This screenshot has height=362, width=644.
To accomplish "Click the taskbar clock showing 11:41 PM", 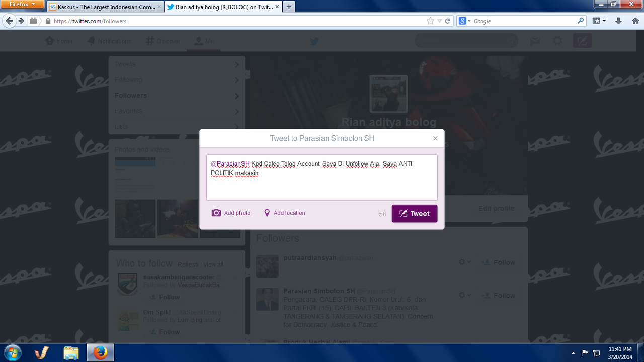I will pos(620,352).
